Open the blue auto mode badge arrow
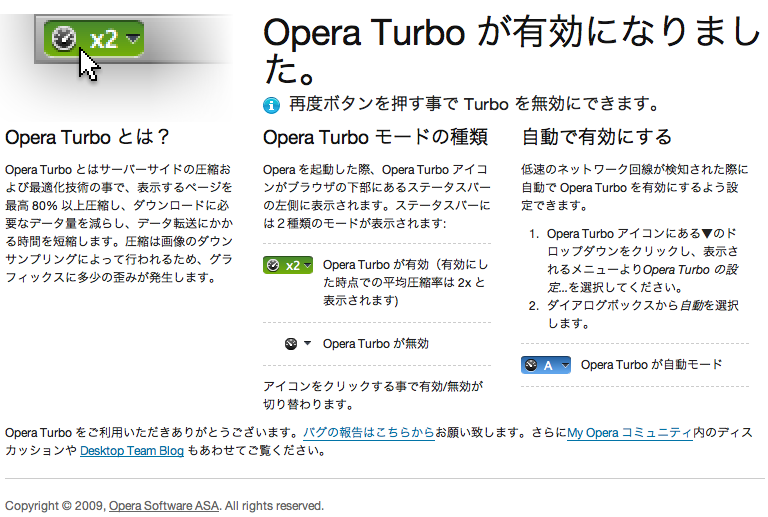 [565, 365]
